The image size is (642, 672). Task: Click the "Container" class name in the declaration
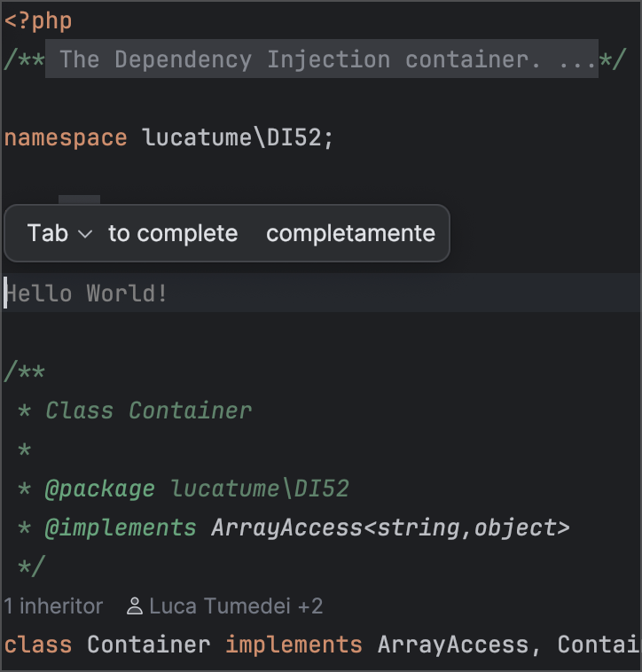pyautogui.click(x=148, y=645)
